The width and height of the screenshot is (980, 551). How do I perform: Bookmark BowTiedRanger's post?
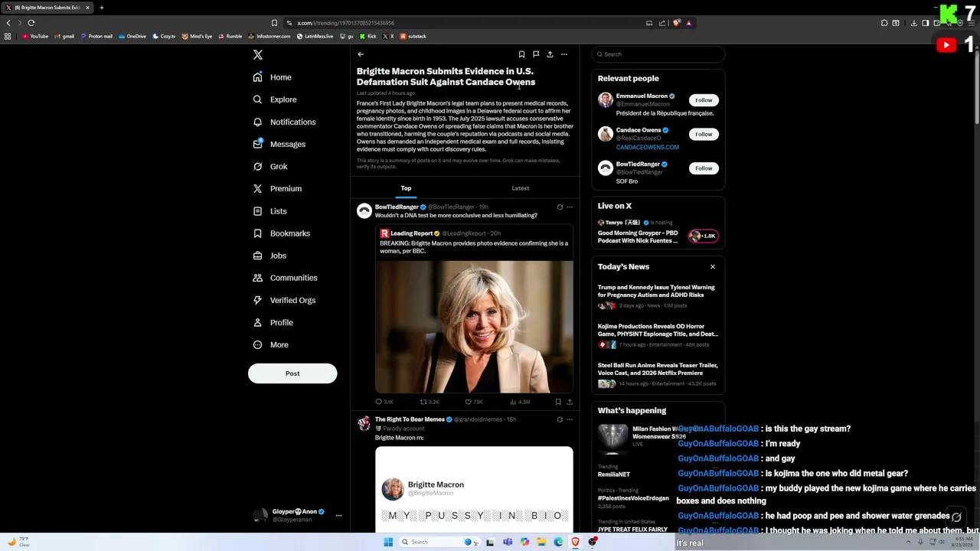pyautogui.click(x=558, y=402)
